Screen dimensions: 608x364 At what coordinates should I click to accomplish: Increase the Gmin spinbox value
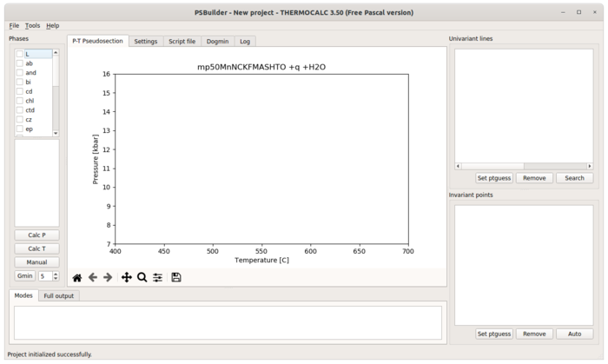tap(56, 274)
